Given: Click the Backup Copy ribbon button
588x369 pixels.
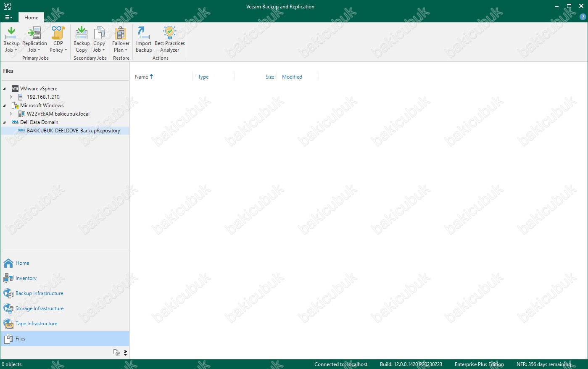Looking at the screenshot, I should (x=82, y=40).
